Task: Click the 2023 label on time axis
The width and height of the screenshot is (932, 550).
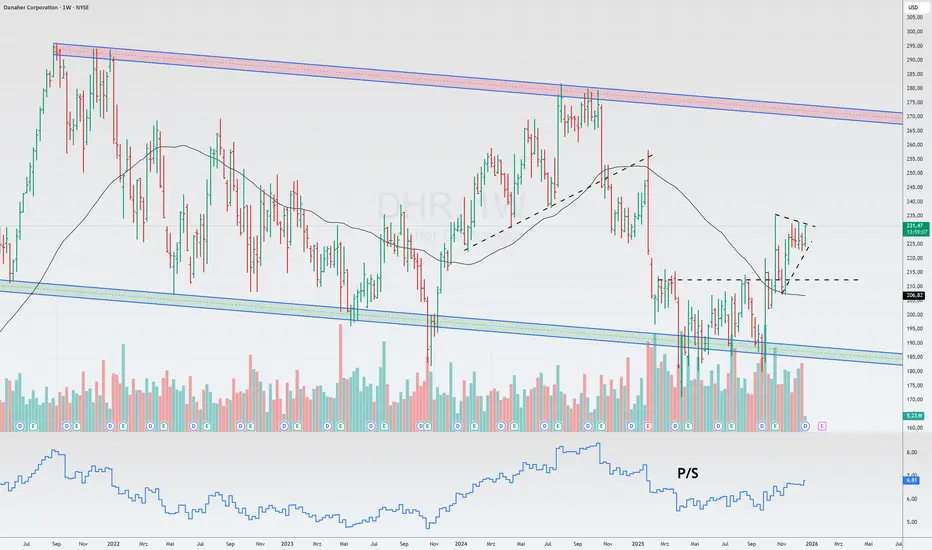Action: tap(287, 543)
